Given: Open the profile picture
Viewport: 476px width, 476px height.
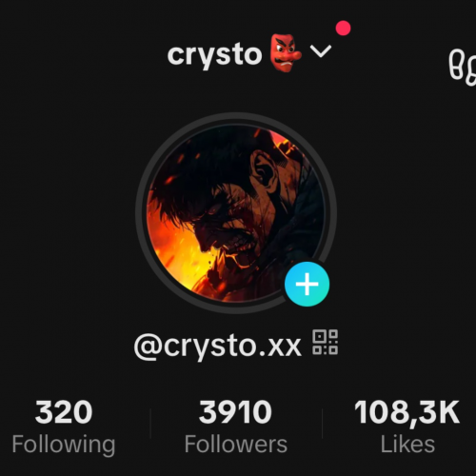Looking at the screenshot, I should pos(236,213).
